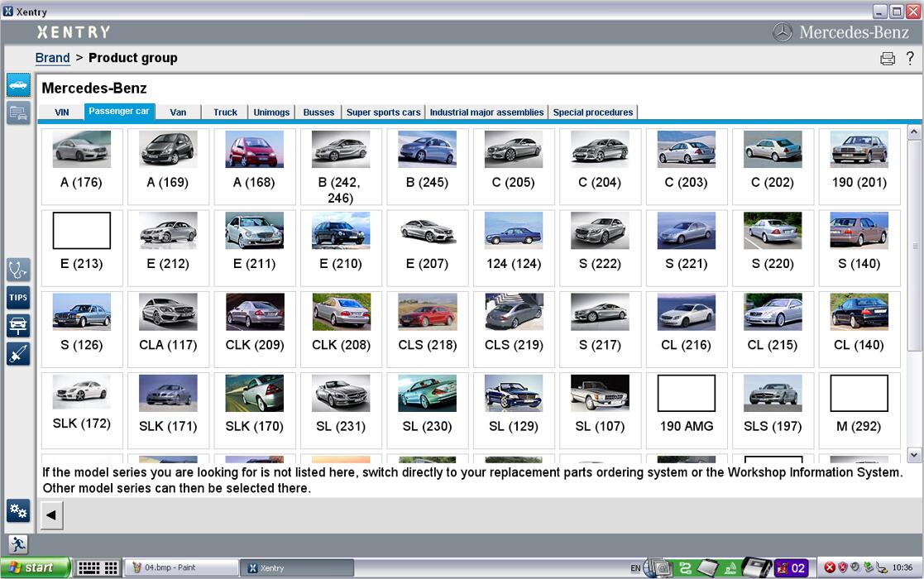Click the car icon in the left sidebar

point(18,85)
